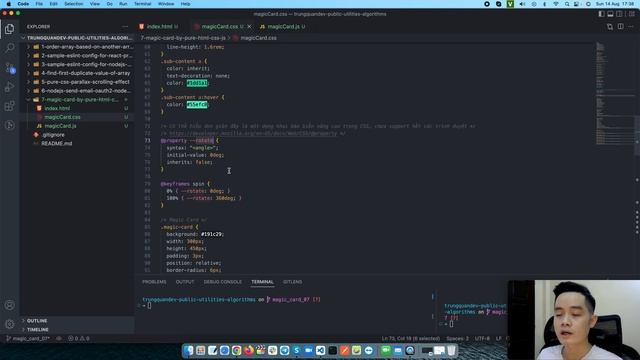Open Skype in the Dock
The image size is (640, 360).
click(296, 350)
